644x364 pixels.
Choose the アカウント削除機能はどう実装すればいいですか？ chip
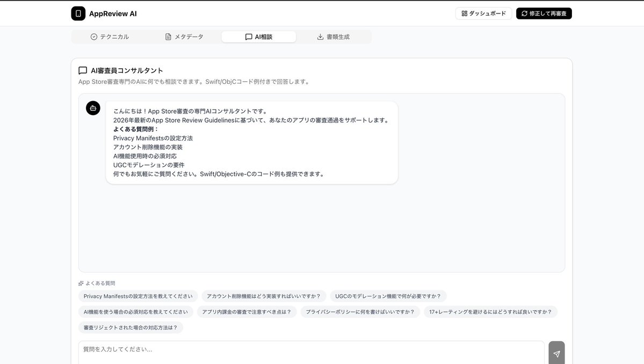[264, 296]
